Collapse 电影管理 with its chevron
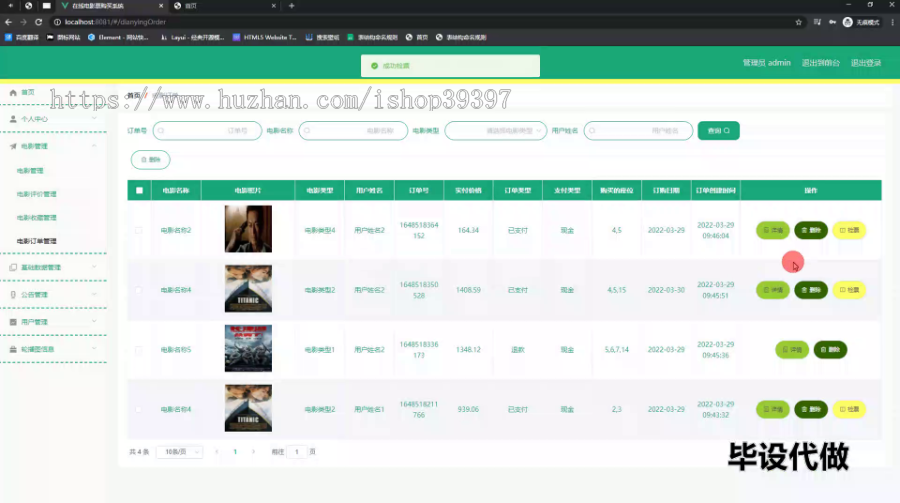This screenshot has height=503, width=900. tap(94, 146)
